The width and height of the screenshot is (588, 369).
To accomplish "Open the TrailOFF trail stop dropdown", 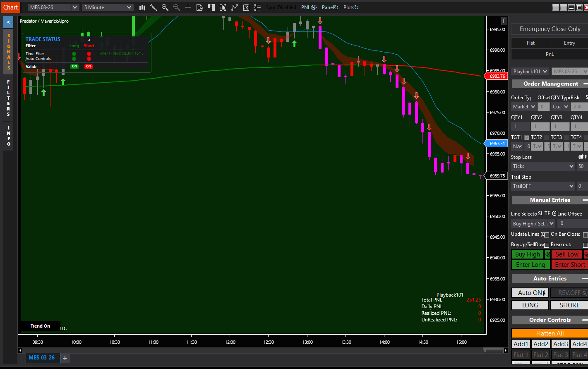I will [543, 186].
